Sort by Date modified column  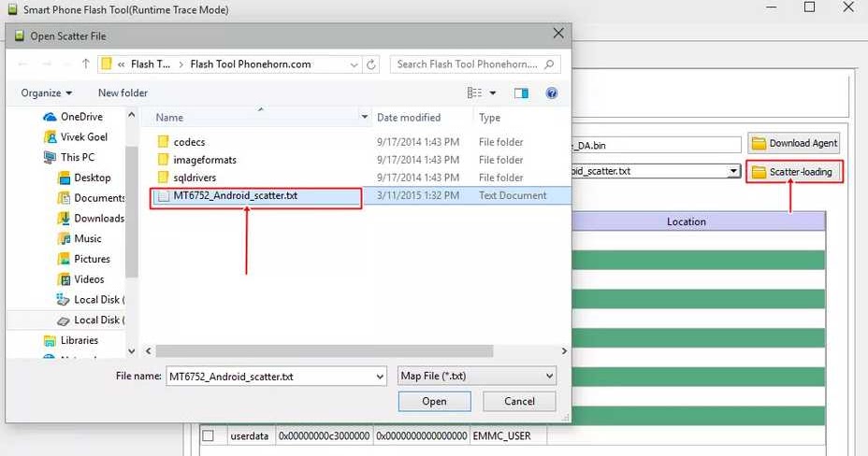(x=409, y=118)
